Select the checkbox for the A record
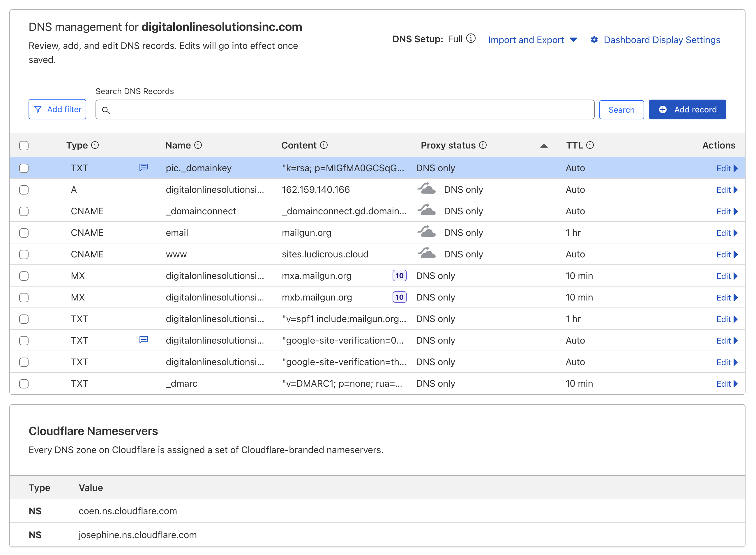Viewport: 756px width, 555px height. [24, 190]
